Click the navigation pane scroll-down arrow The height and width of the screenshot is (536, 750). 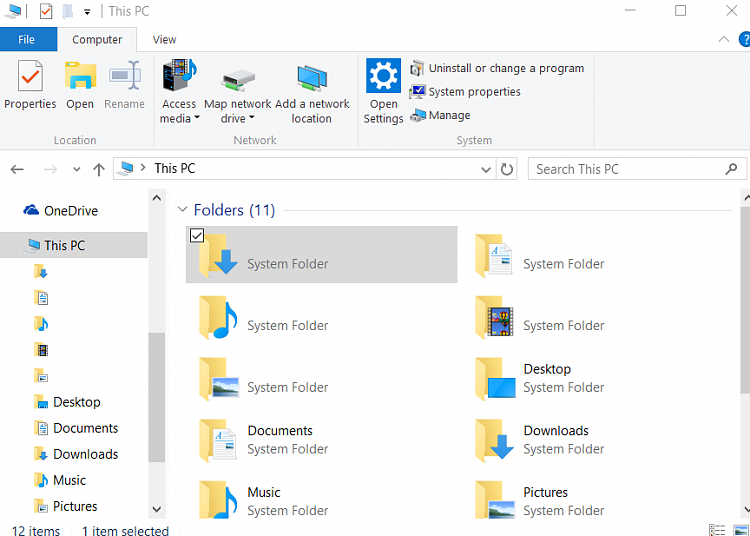tap(156, 509)
